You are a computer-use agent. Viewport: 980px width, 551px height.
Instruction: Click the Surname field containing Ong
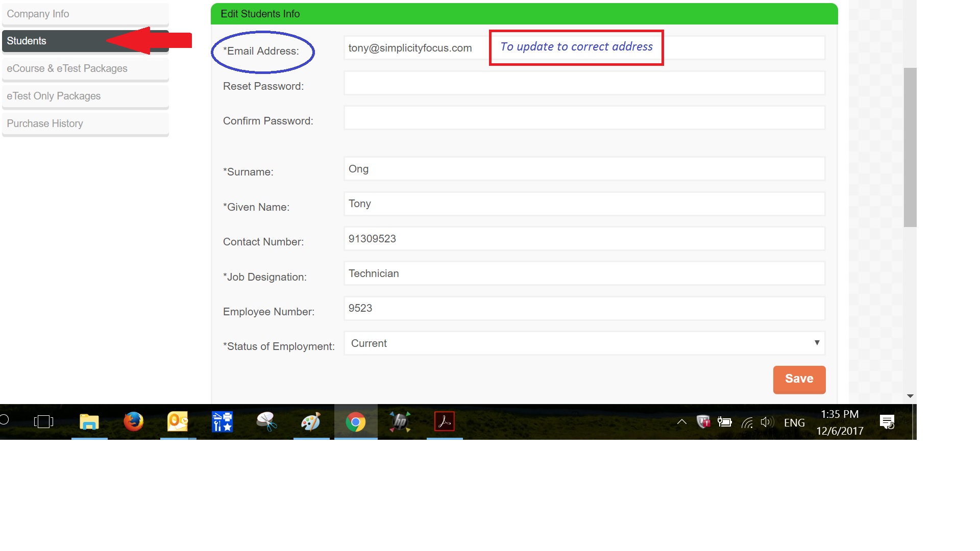click(584, 169)
